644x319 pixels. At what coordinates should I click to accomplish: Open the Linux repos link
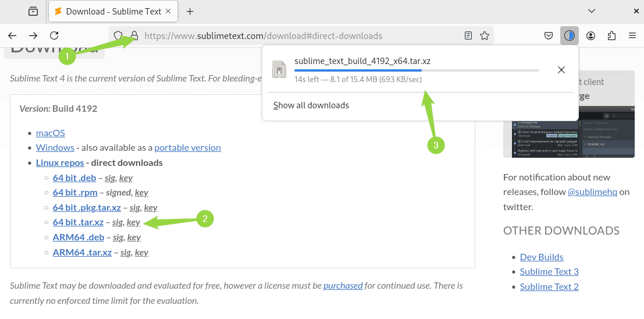pyautogui.click(x=60, y=163)
